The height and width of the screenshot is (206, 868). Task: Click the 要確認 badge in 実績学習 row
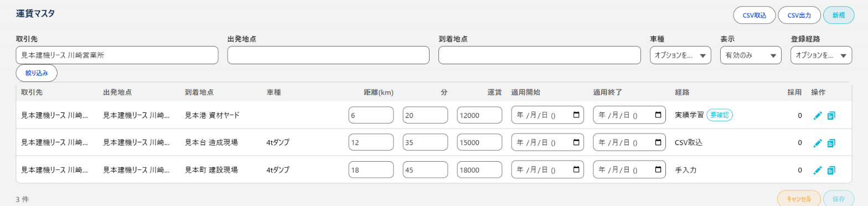720,115
